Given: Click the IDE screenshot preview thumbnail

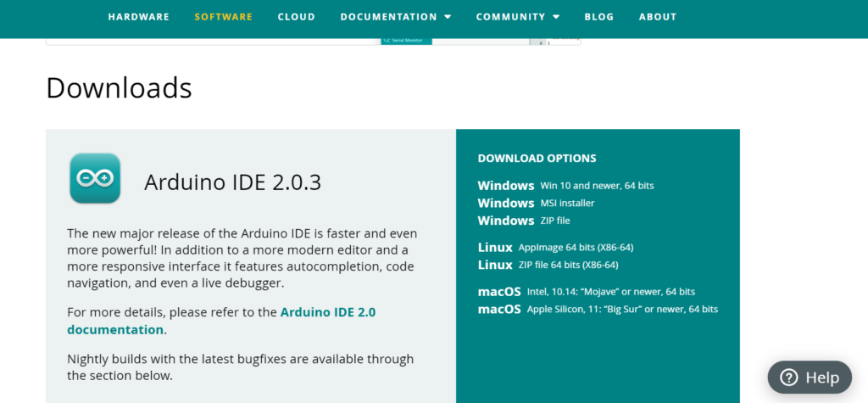Looking at the screenshot, I should pos(314,42).
